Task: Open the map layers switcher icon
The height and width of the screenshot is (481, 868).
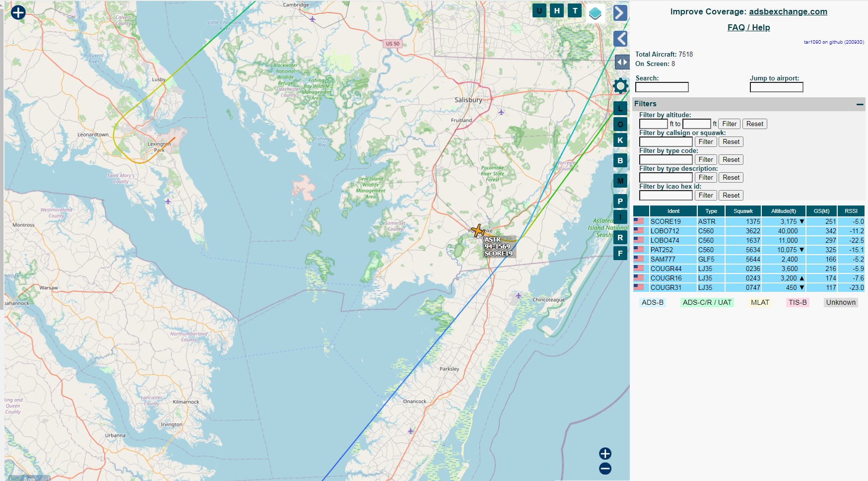Action: pyautogui.click(x=595, y=13)
